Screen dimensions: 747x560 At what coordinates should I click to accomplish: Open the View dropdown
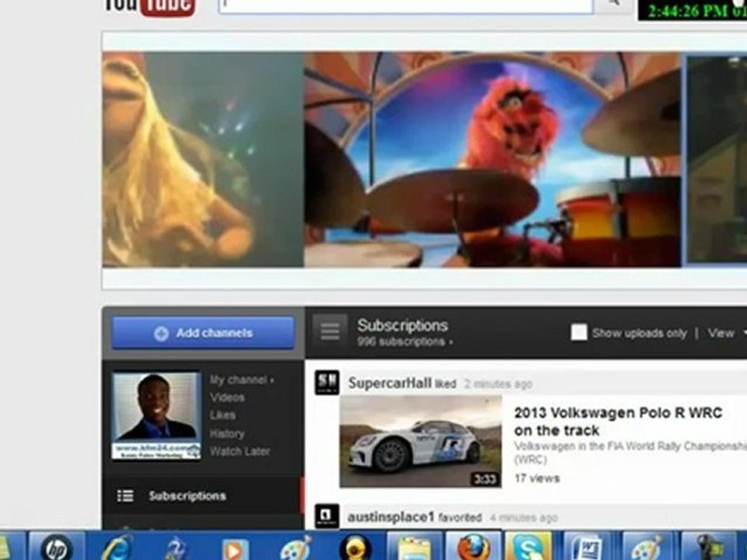pos(726,333)
